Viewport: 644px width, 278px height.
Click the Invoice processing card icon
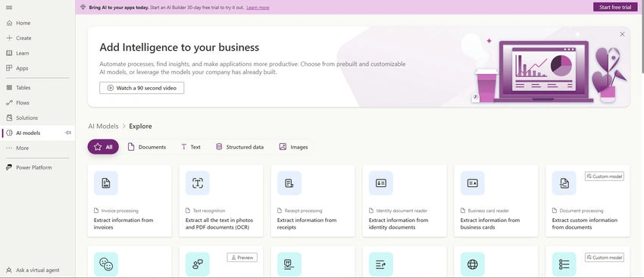(106, 183)
